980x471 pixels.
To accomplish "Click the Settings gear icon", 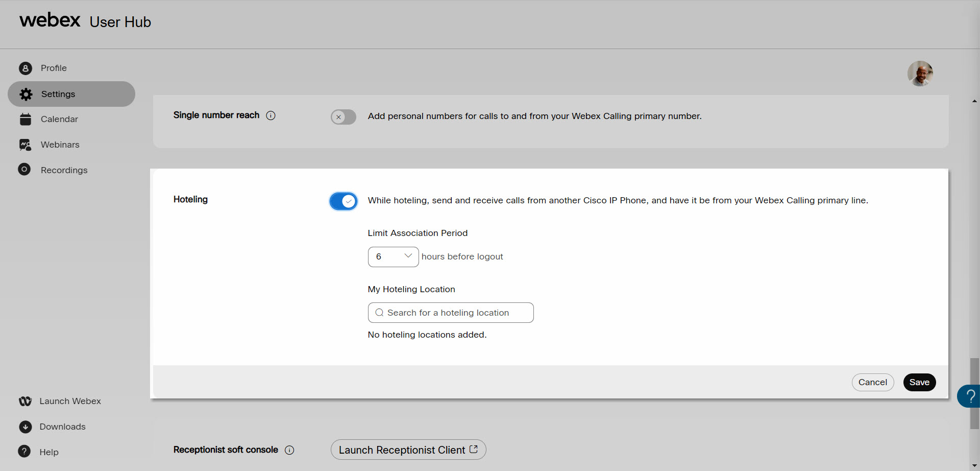I will tap(26, 94).
